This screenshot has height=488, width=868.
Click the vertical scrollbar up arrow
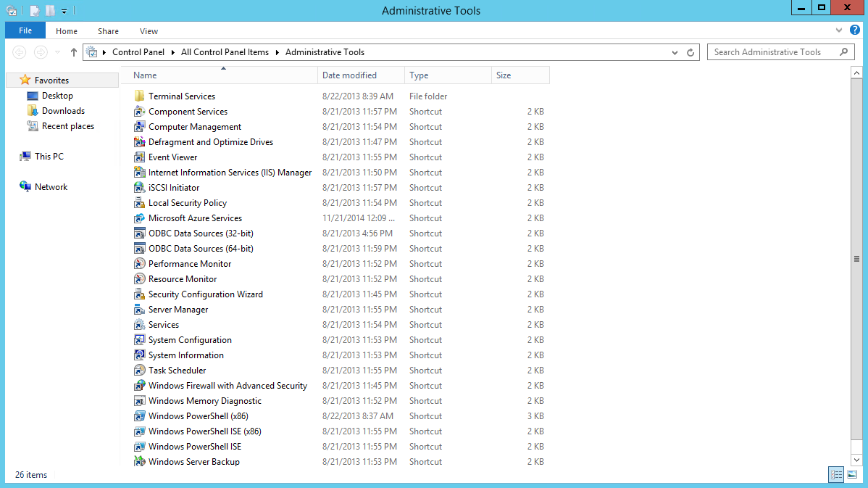[856, 73]
